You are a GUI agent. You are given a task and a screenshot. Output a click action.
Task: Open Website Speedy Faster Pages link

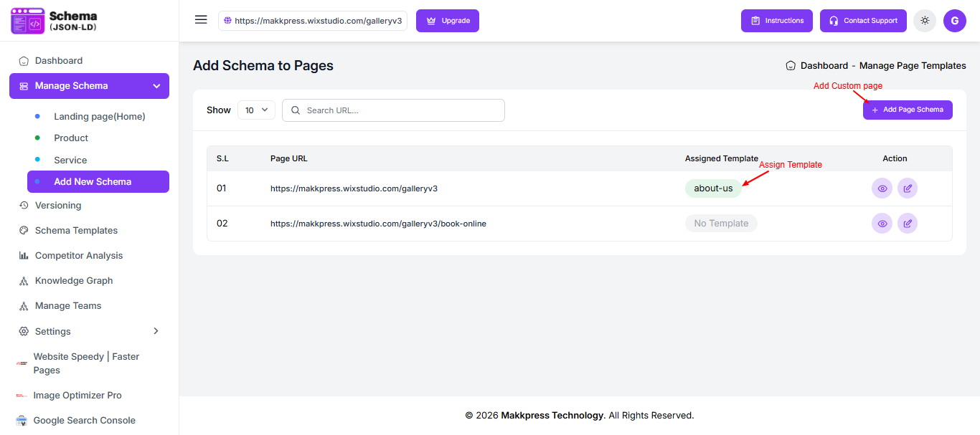86,363
